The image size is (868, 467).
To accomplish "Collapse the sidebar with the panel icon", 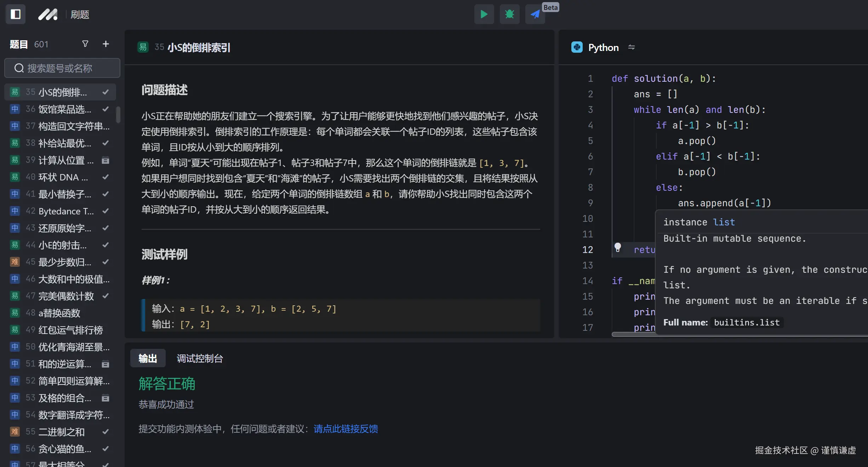I will click(15, 14).
